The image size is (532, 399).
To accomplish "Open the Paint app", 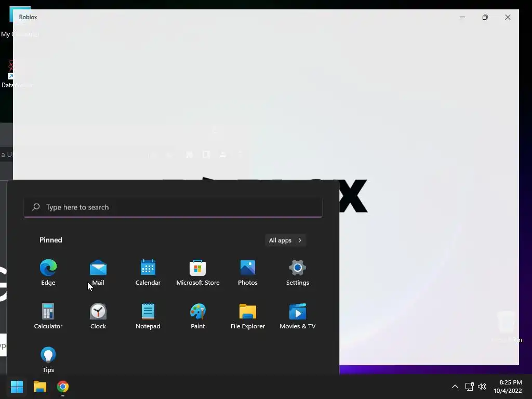I will (x=198, y=316).
